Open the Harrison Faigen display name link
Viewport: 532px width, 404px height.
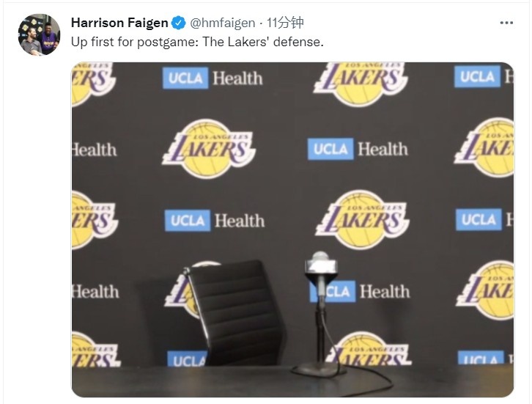tap(119, 23)
